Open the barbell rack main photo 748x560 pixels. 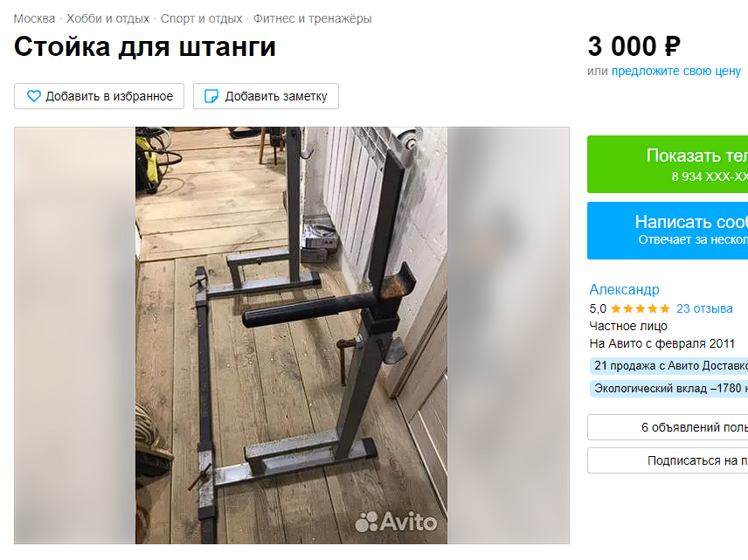292,335
